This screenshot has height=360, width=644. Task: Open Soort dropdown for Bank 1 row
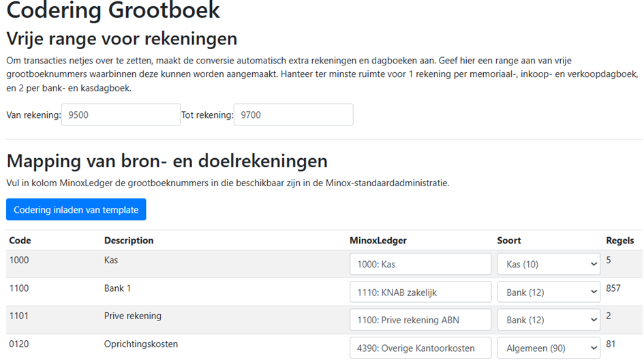coord(549,292)
